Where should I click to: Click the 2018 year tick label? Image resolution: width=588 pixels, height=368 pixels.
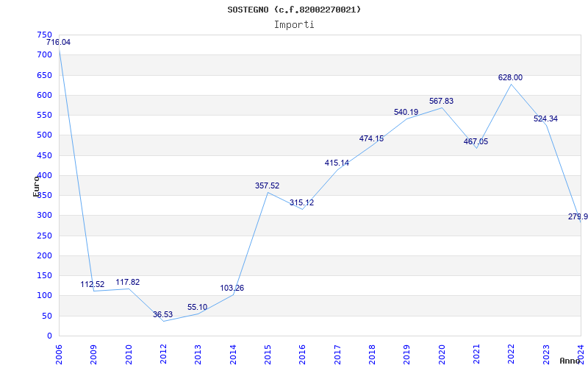click(372, 355)
